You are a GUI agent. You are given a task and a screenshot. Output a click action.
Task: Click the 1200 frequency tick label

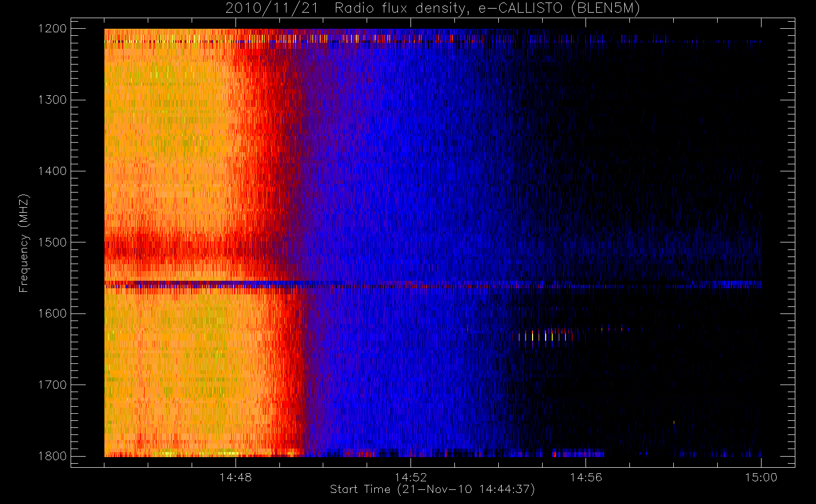point(52,29)
